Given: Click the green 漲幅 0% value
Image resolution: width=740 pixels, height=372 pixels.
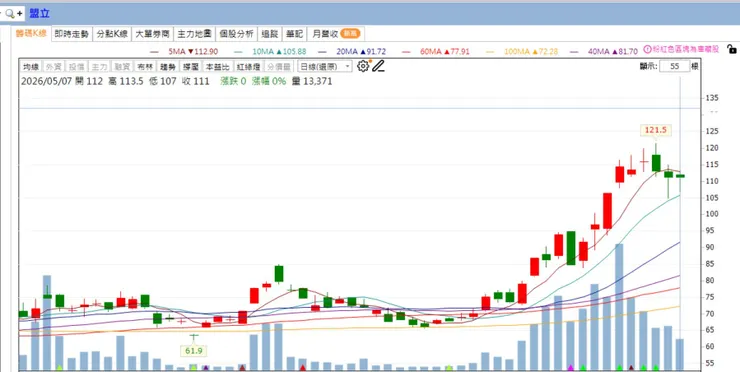Looking at the screenshot, I should tap(269, 81).
